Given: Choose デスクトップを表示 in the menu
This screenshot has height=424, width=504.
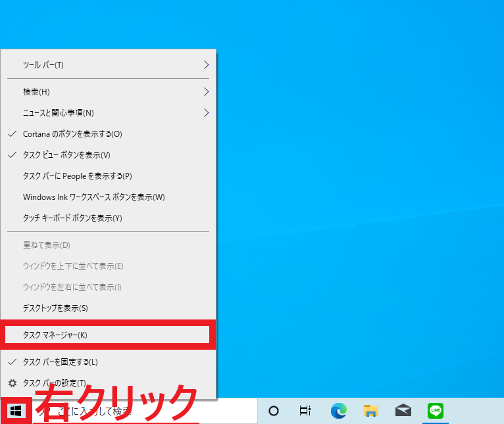Looking at the screenshot, I should (55, 308).
